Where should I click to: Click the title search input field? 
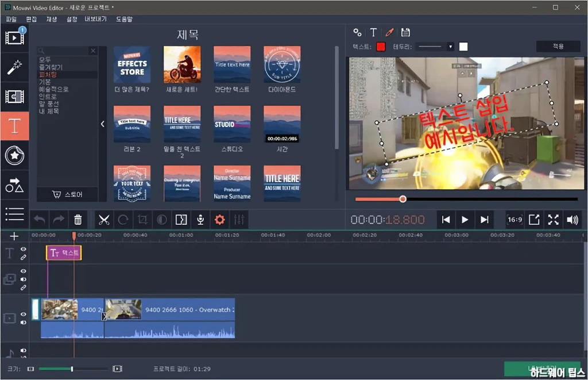tap(68, 51)
